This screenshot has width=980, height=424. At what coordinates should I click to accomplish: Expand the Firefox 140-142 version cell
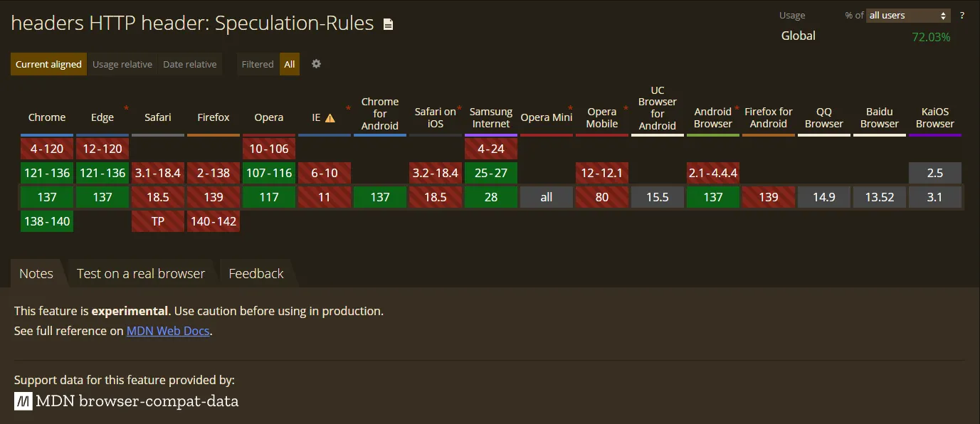(213, 221)
